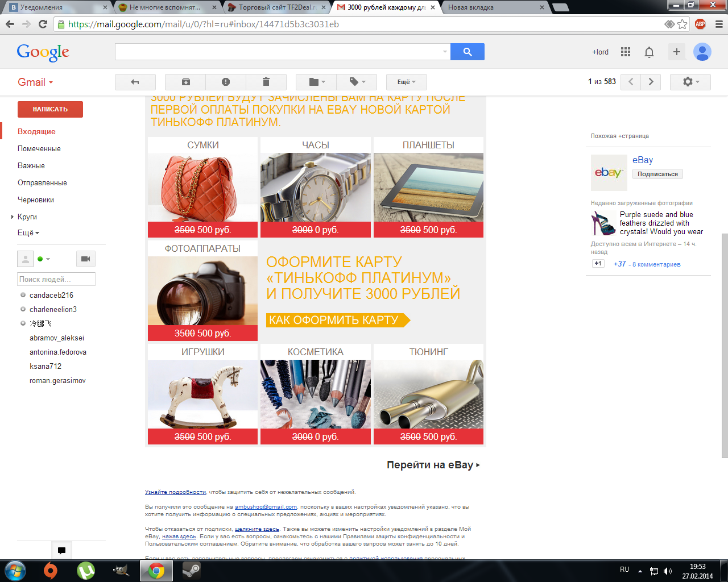Open the ПЛАНШЕТЫ tablet offer
This screenshot has height=582, width=728.
(428, 187)
